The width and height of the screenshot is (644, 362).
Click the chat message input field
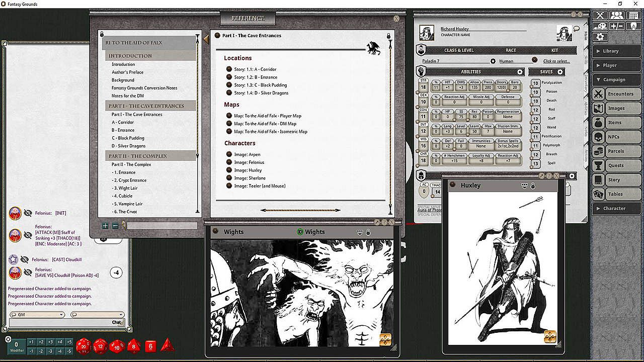click(x=59, y=322)
